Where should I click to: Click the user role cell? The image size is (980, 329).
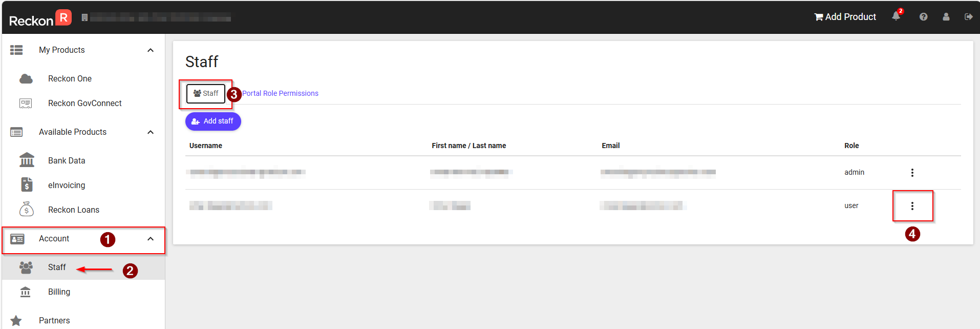pos(851,205)
